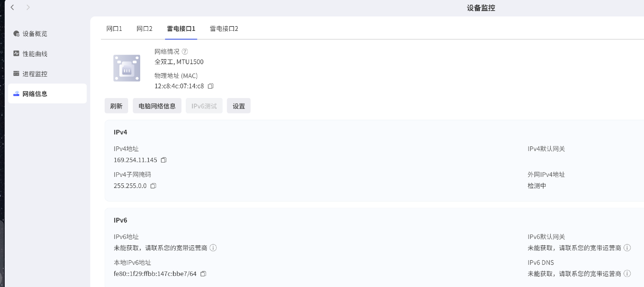Click the 设置 button

238,106
